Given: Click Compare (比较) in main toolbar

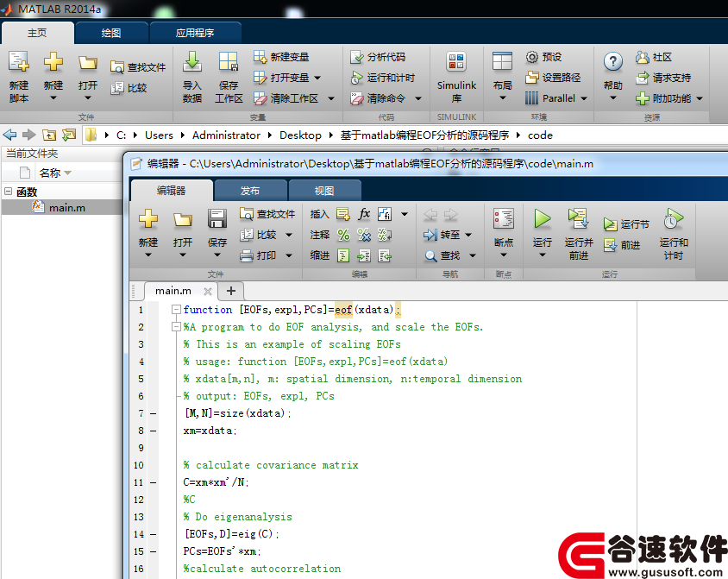Looking at the screenshot, I should [x=129, y=88].
